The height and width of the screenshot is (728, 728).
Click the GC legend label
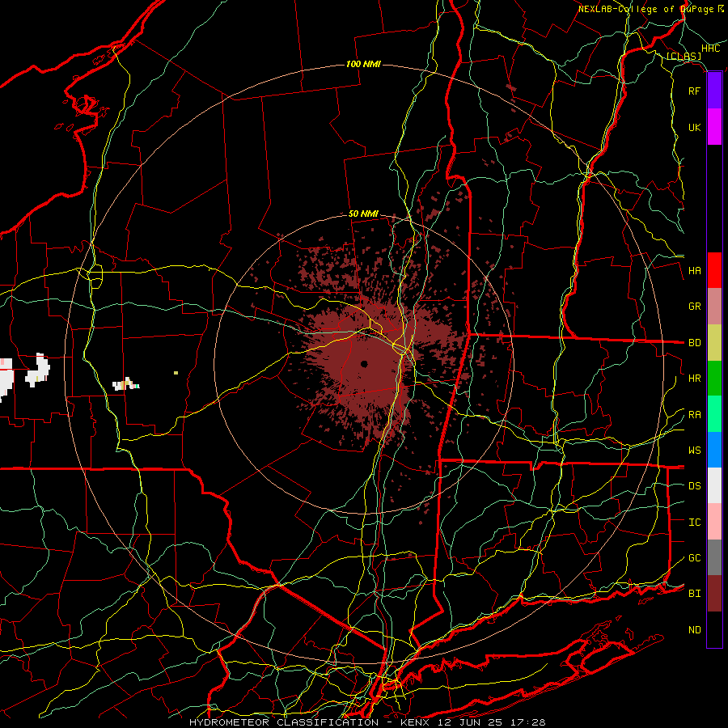[694, 557]
